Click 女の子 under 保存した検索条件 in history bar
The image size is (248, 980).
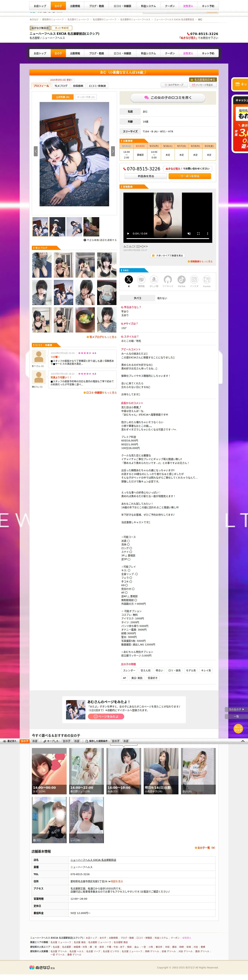click(116, 741)
